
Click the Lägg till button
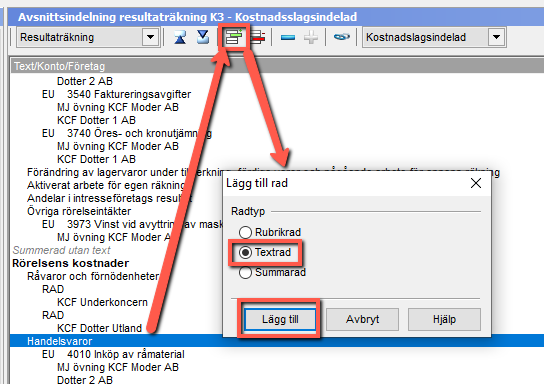[280, 319]
